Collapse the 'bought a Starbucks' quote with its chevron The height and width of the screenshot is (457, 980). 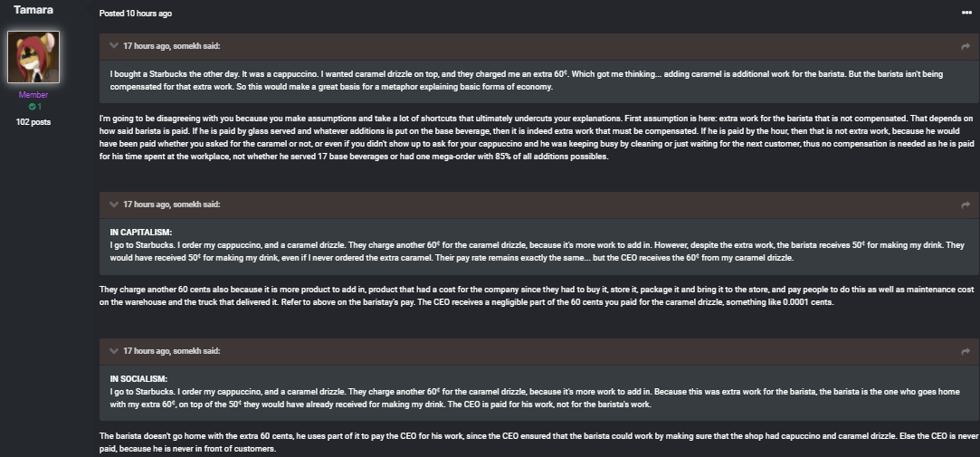114,45
